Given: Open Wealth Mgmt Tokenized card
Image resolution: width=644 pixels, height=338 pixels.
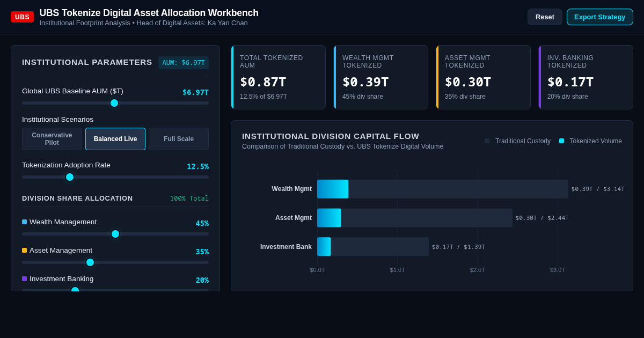Looking at the screenshot, I should click(381, 77).
